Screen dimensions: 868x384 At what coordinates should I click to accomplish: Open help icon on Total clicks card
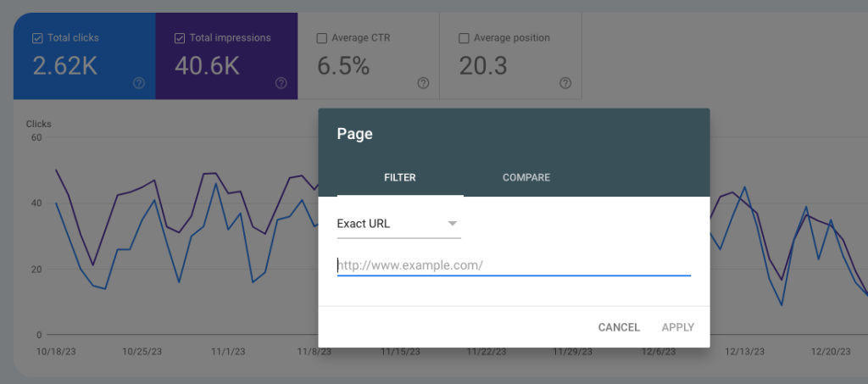(139, 83)
